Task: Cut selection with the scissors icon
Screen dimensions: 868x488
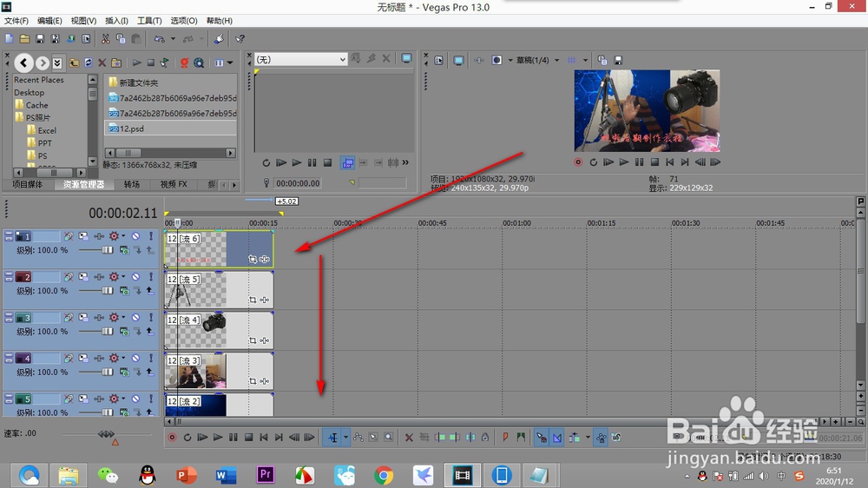Action: pos(105,39)
